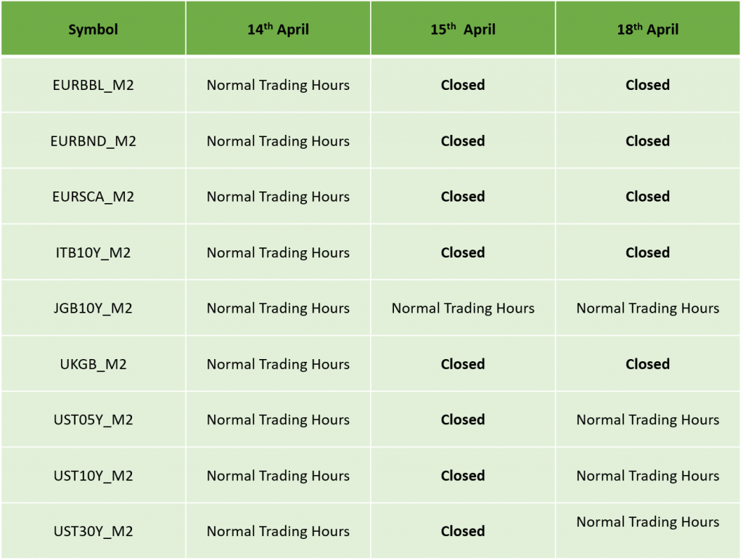
Task: Select the UST30Y_M2 symbol cell
Action: (93, 531)
